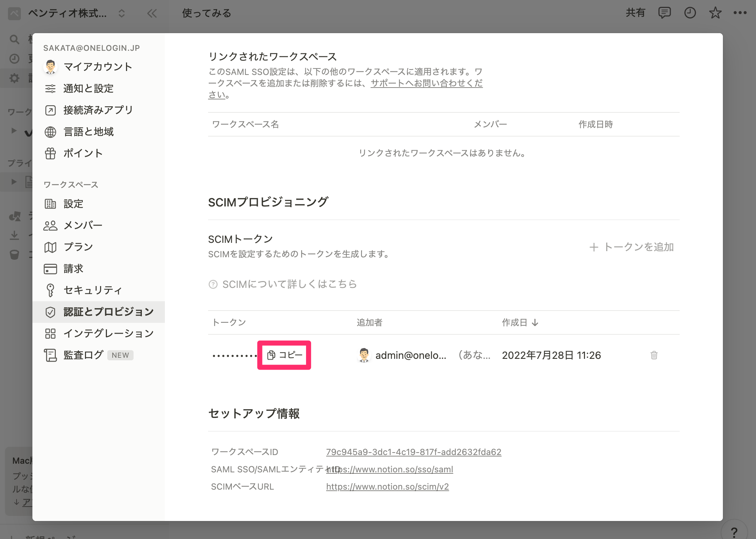Click the shield check icon for 認証とプロビジョン
Screen dimensions: 756x539
(x=50, y=312)
